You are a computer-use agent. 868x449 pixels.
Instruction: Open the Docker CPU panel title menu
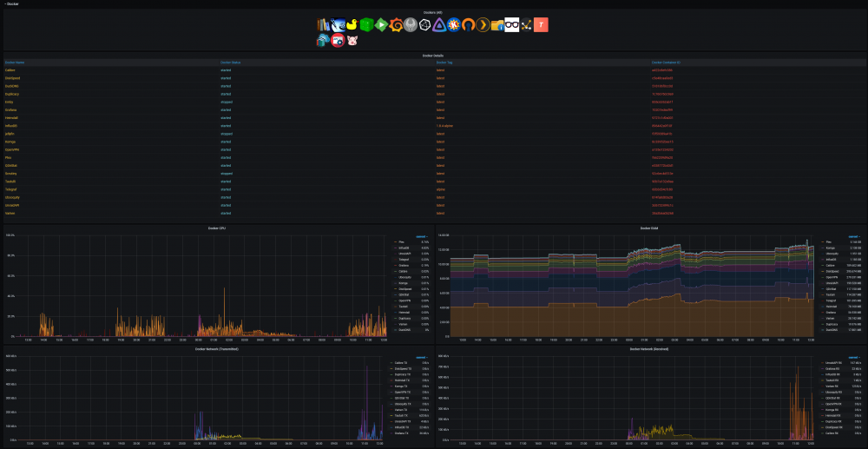coord(216,228)
